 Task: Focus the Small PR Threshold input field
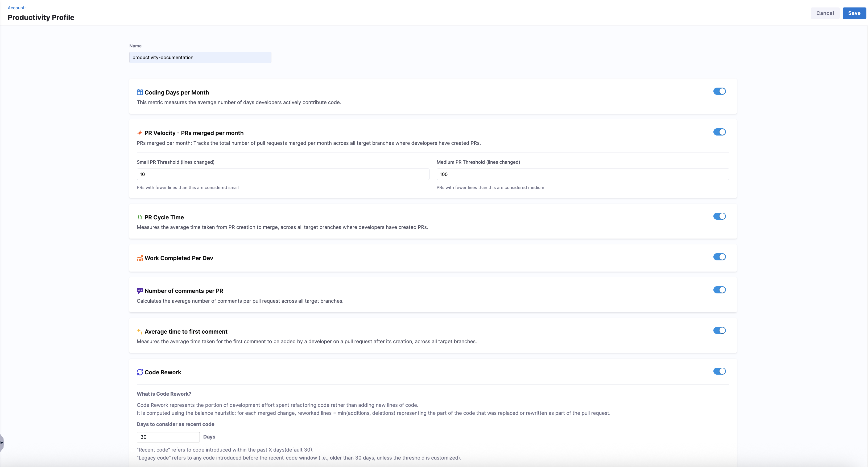click(x=283, y=174)
